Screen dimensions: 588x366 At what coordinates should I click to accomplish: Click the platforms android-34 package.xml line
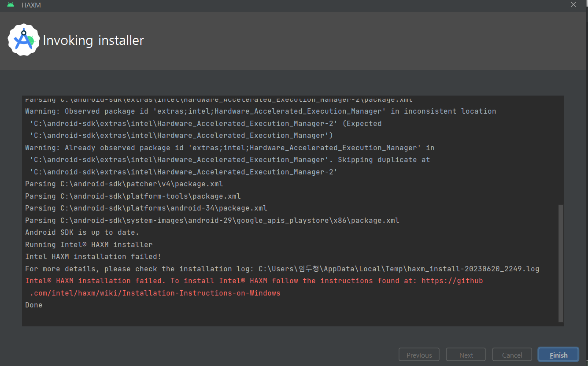point(146,208)
